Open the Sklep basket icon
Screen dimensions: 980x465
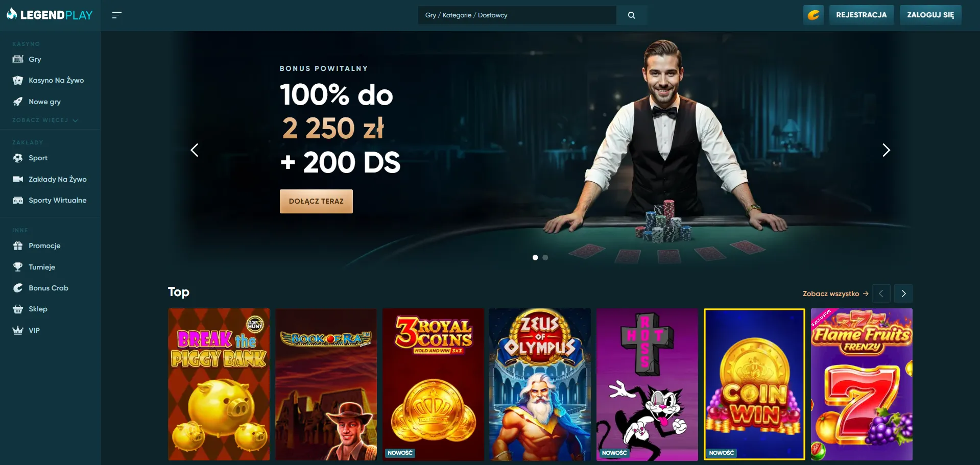click(18, 309)
